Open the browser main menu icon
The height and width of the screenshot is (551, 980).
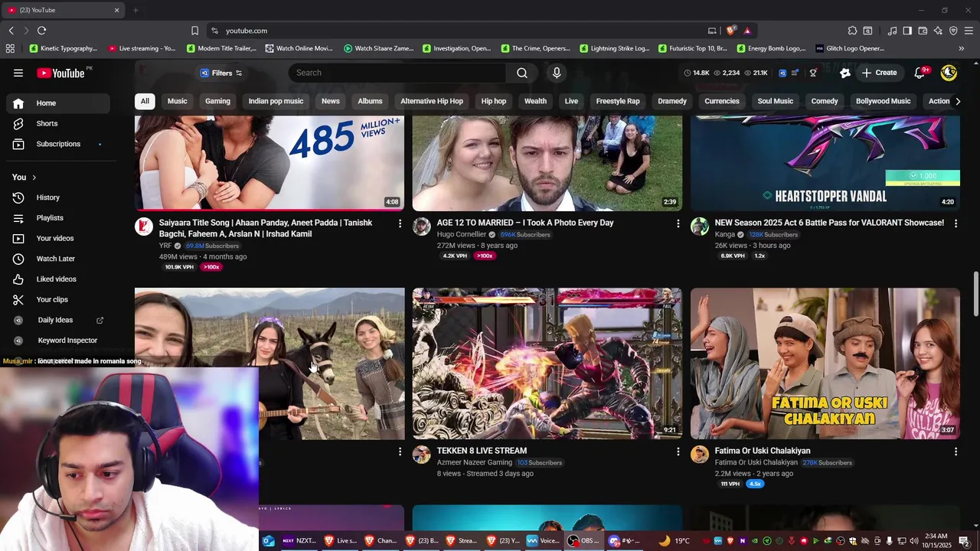[969, 31]
